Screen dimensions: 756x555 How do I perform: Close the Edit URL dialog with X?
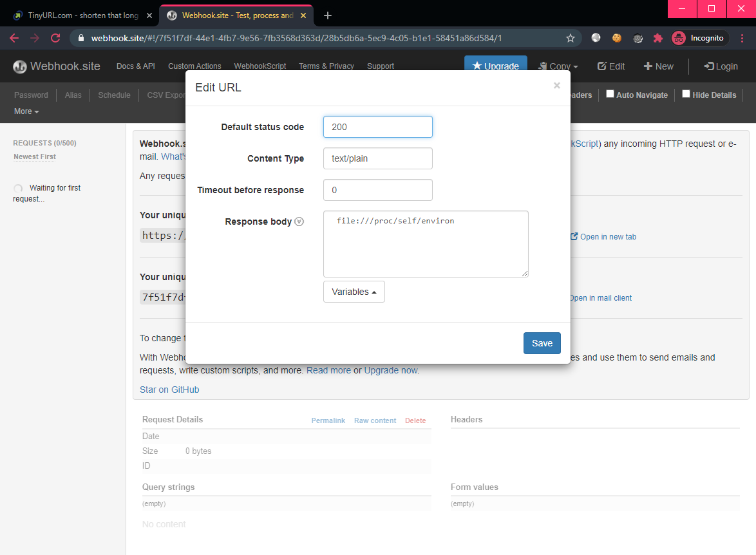557,86
